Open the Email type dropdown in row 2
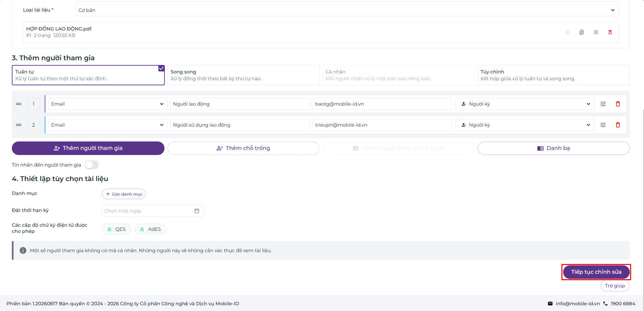644x311 pixels. pos(108,125)
